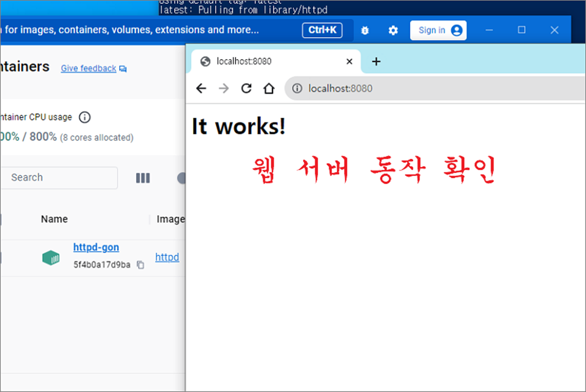Go back in the browser
This screenshot has height=392, width=586.
(201, 88)
